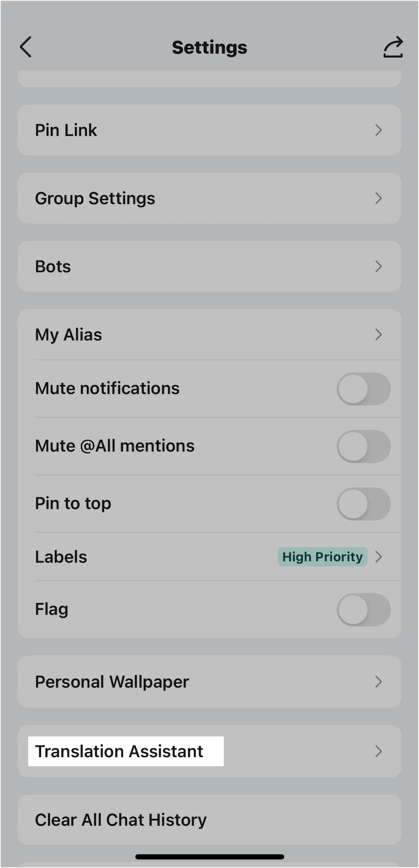The image size is (419, 868).
Task: Tap the Personal Wallpaper chevron
Action: click(x=379, y=681)
